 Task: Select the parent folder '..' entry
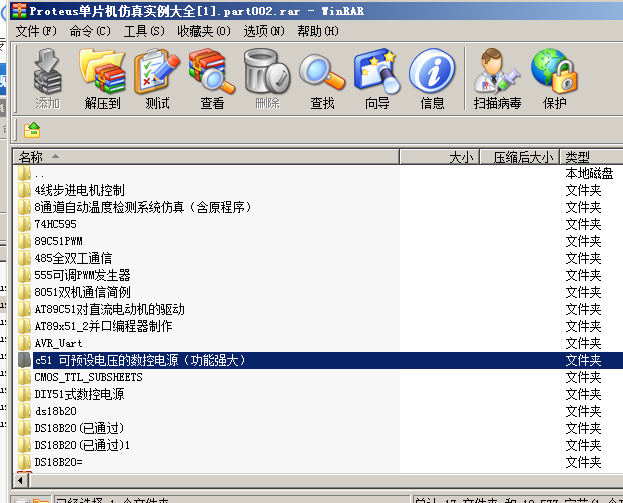(x=39, y=174)
